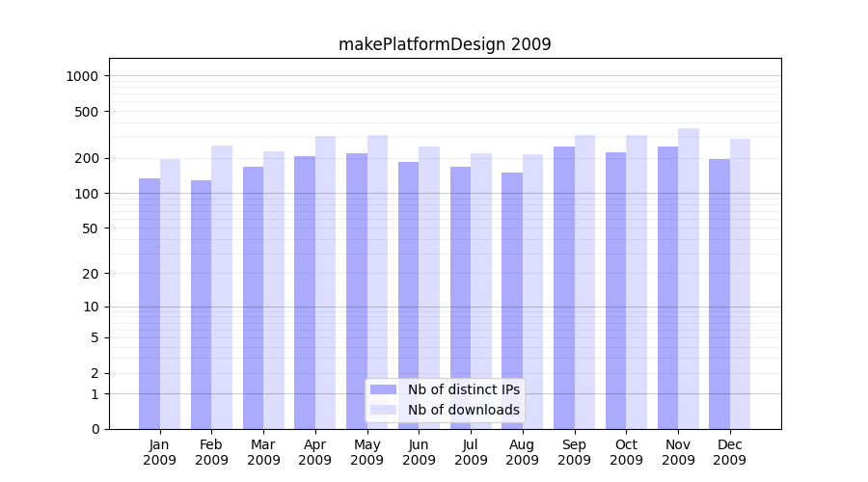Select the 'Nb of distinct IPs' legend label
This screenshot has width=868, height=482.
click(x=463, y=389)
